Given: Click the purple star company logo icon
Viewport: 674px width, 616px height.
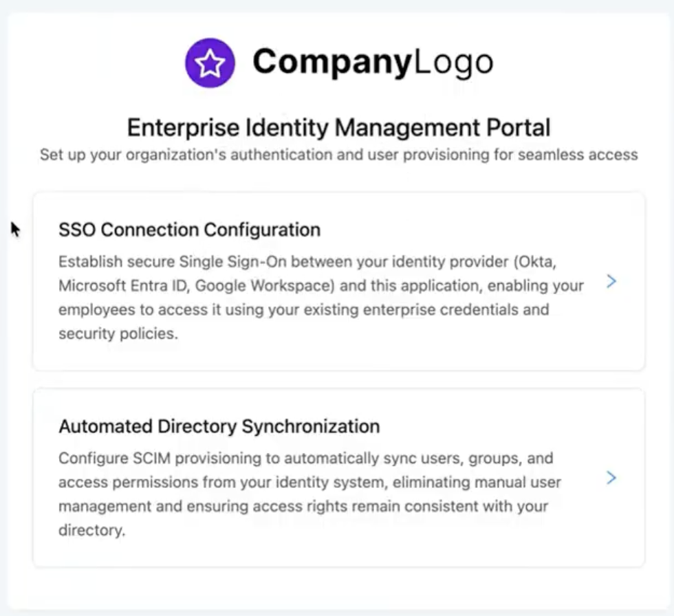Looking at the screenshot, I should (x=210, y=63).
